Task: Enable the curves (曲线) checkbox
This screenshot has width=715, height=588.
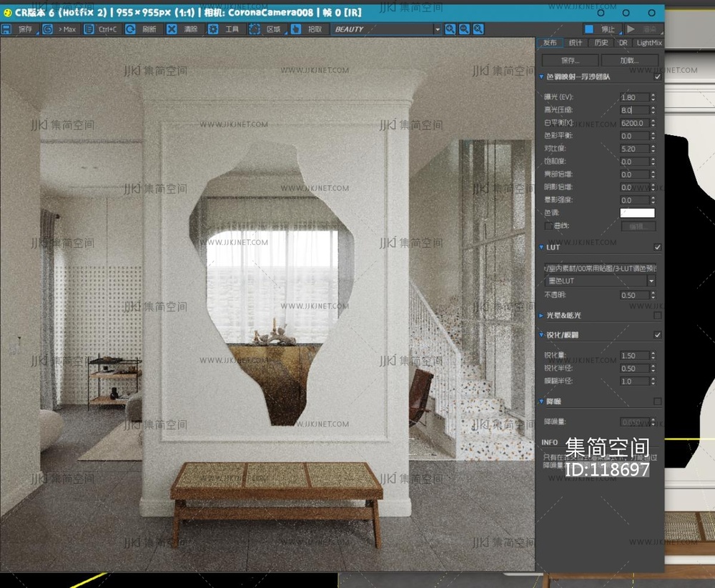Action: pos(548,226)
